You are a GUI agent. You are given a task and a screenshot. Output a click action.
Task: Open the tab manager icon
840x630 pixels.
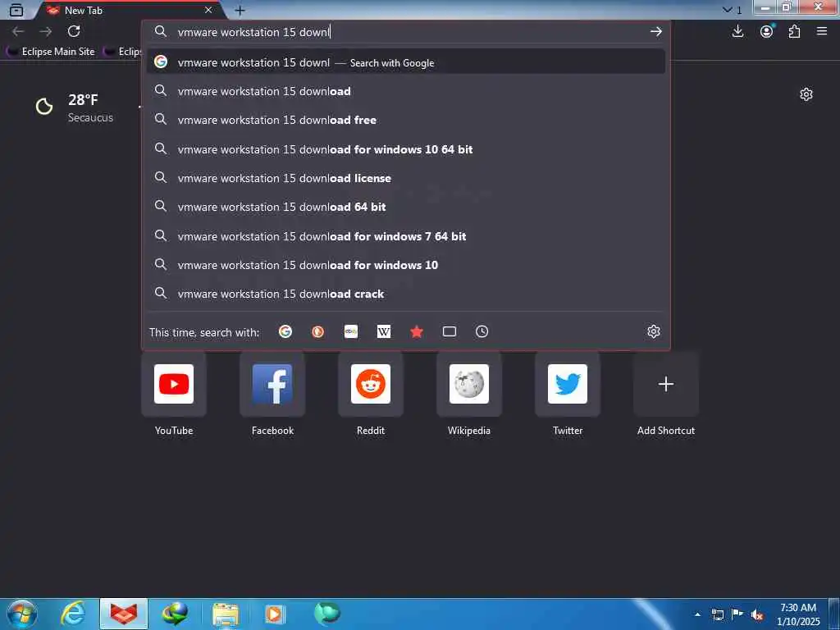(16, 10)
